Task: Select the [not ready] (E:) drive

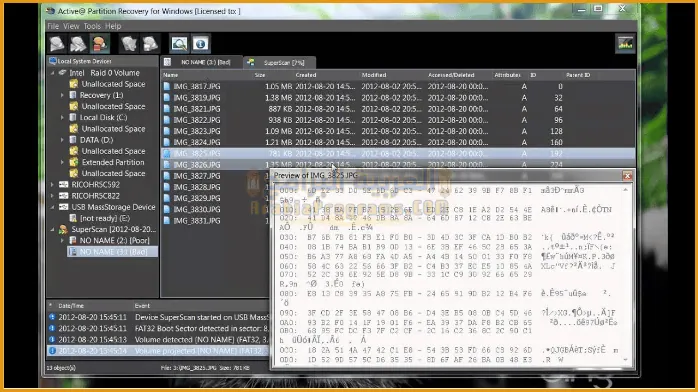Action: click(105, 218)
